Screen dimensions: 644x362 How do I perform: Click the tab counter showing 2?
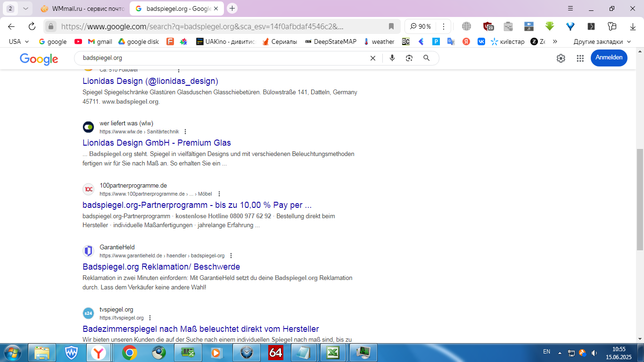pos(10,8)
